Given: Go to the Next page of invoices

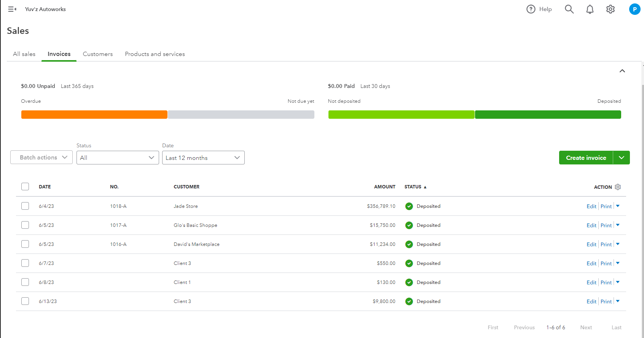Looking at the screenshot, I should click(x=586, y=327).
